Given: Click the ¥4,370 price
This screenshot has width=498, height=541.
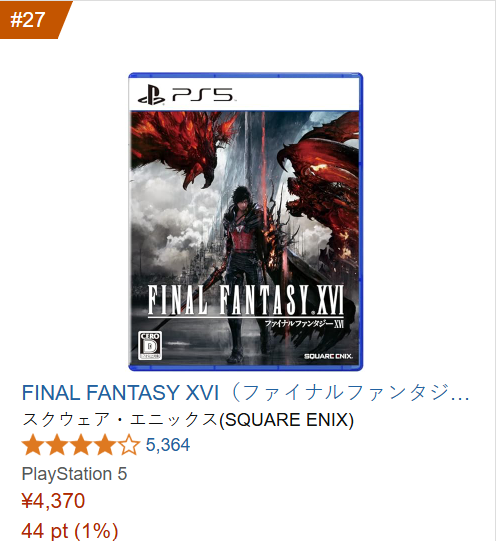Looking at the screenshot, I should point(53,501).
